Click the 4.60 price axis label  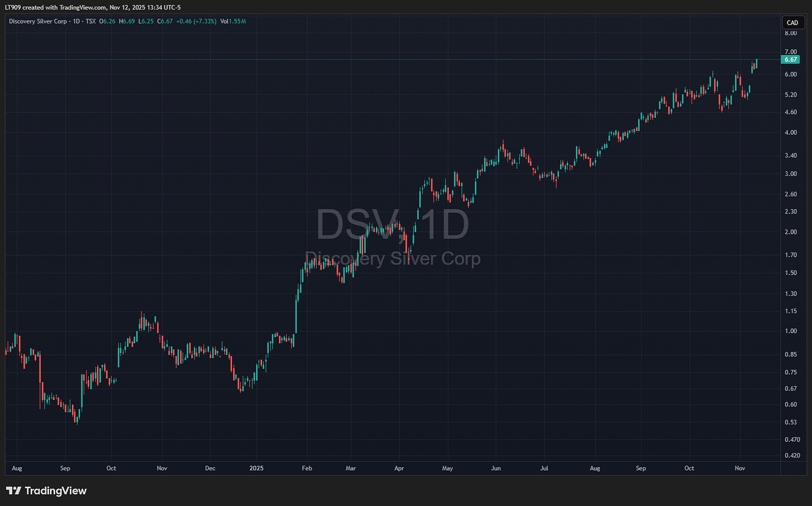click(790, 112)
